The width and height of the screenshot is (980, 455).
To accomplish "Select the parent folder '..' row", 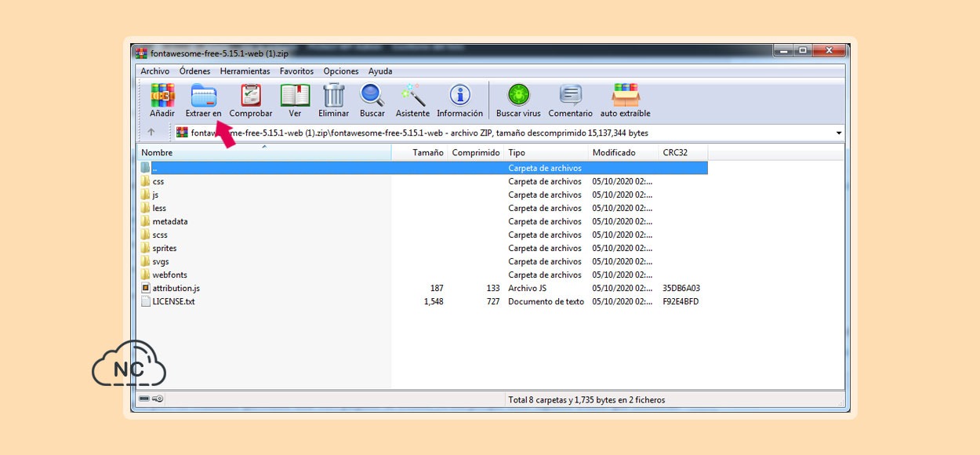I will [423, 168].
